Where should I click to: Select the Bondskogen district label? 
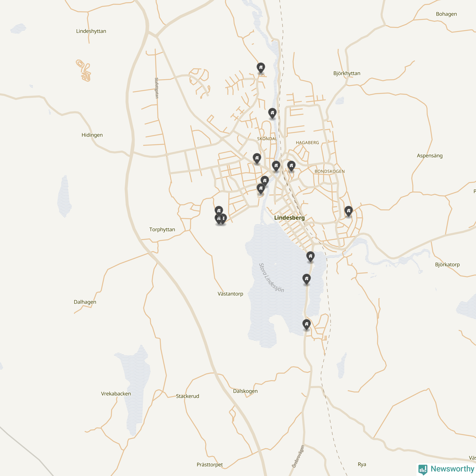[329, 171]
